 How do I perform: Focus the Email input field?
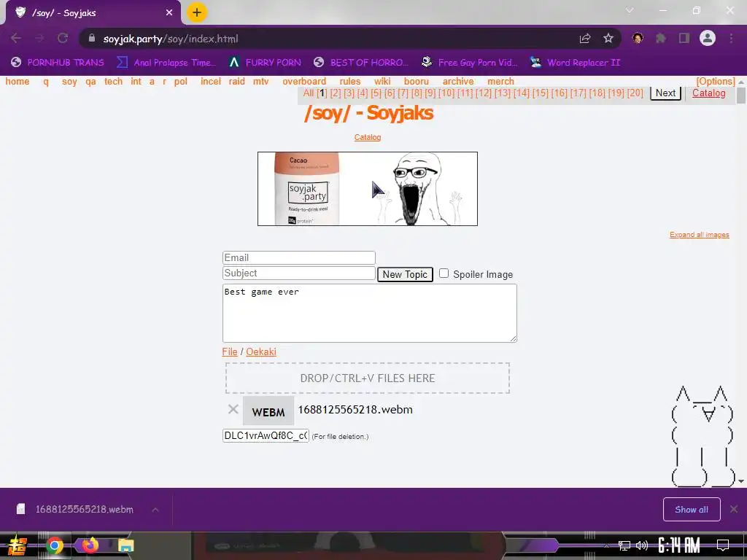click(x=298, y=257)
